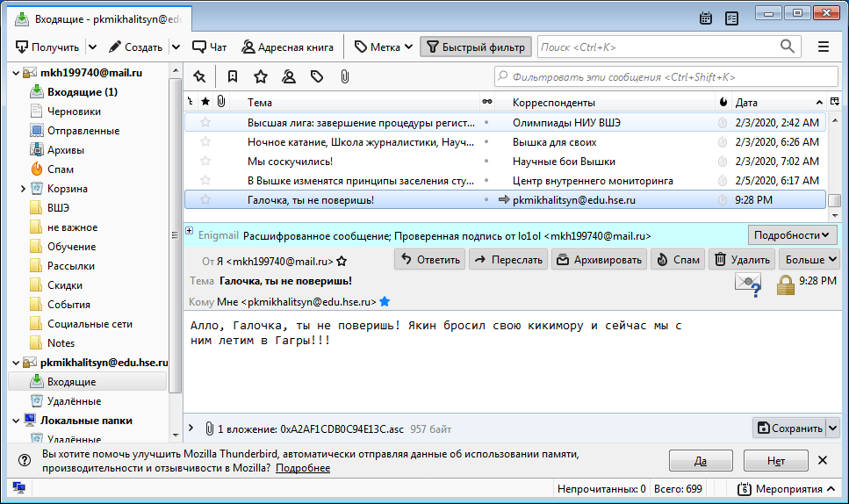Filter messages from address book contacts
The width and height of the screenshot is (849, 504).
click(x=289, y=77)
